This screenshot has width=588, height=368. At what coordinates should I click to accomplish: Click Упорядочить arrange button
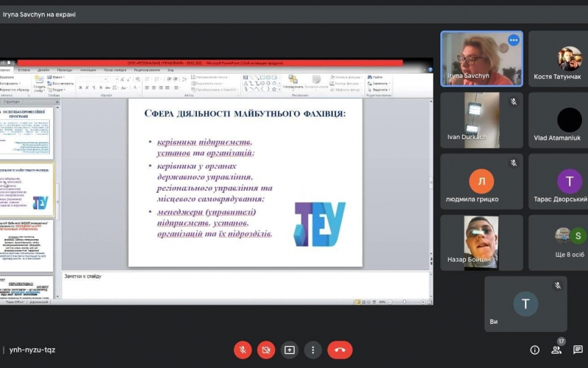293,82
